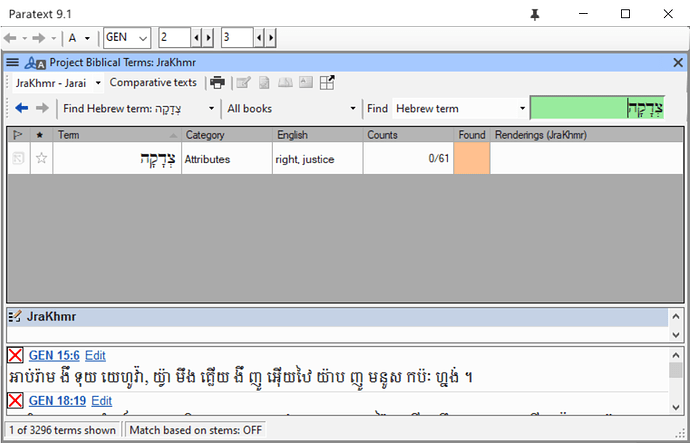Click the verse number field showing 3
Image resolution: width=690 pixels, height=443 pixels.
pyautogui.click(x=237, y=38)
